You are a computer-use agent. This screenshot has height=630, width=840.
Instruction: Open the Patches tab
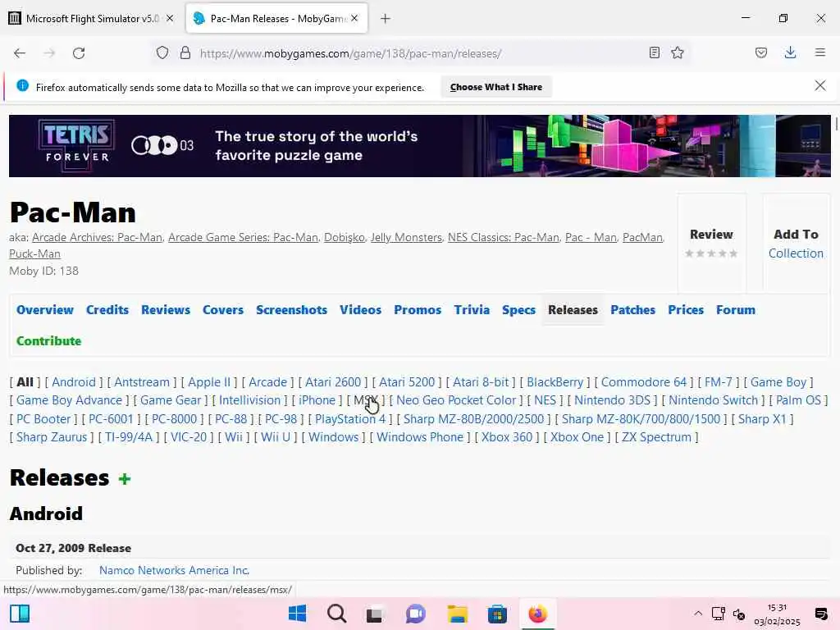coord(632,309)
